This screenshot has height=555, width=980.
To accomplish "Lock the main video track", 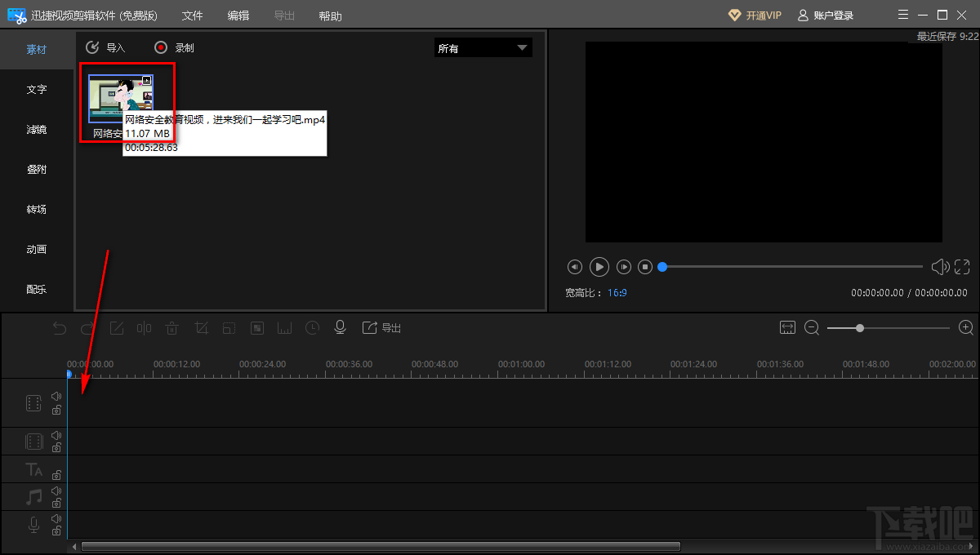I will click(x=56, y=410).
